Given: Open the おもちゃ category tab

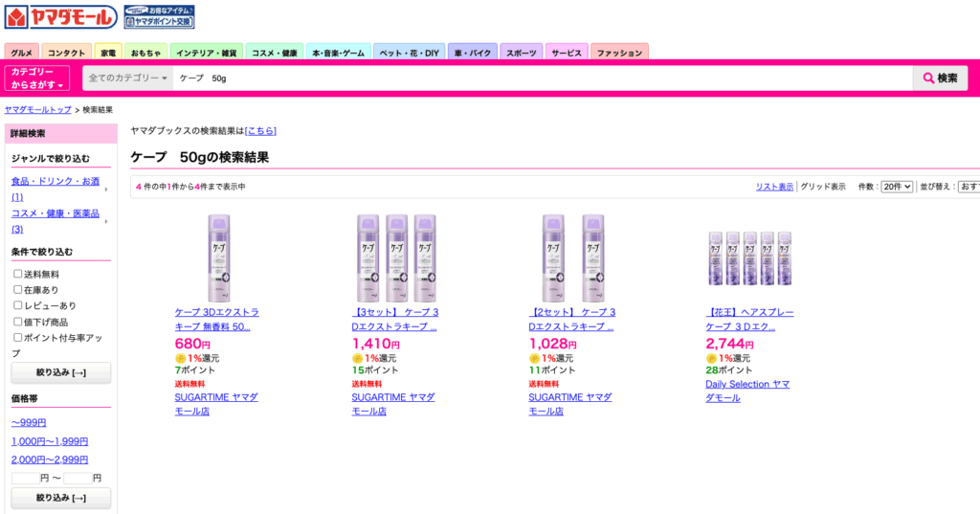Looking at the screenshot, I should 145,53.
